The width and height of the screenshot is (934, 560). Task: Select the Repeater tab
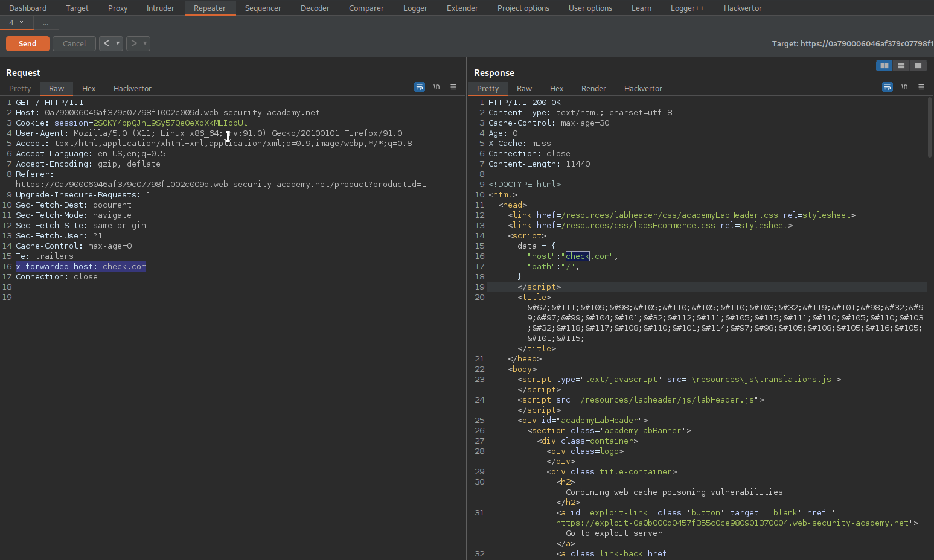pyautogui.click(x=210, y=8)
